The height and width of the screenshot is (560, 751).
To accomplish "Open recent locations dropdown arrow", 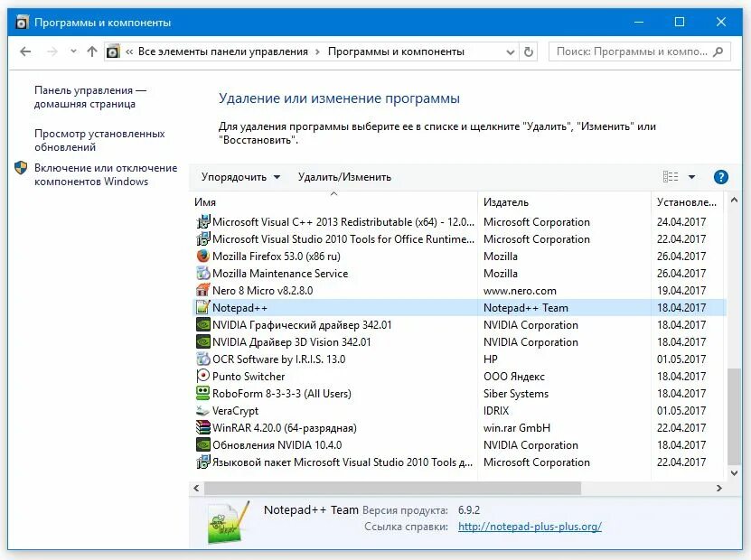I will (x=73, y=51).
